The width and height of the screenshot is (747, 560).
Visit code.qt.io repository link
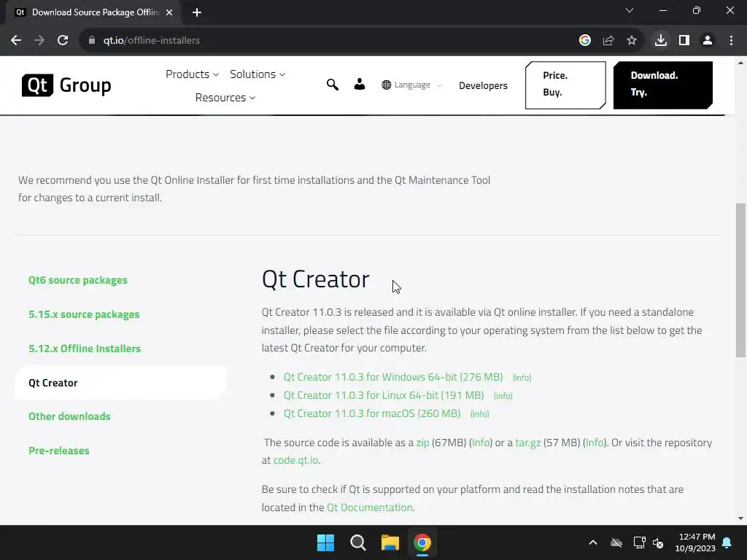(296, 461)
